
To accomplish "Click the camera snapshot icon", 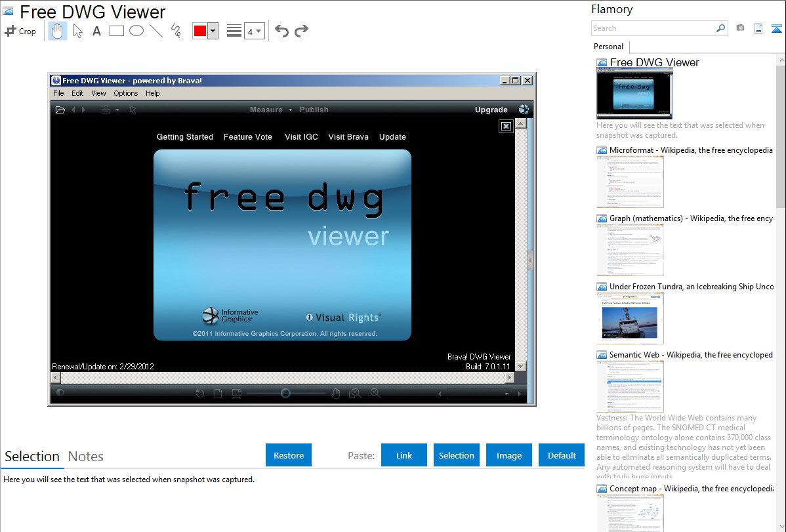I will tap(740, 28).
